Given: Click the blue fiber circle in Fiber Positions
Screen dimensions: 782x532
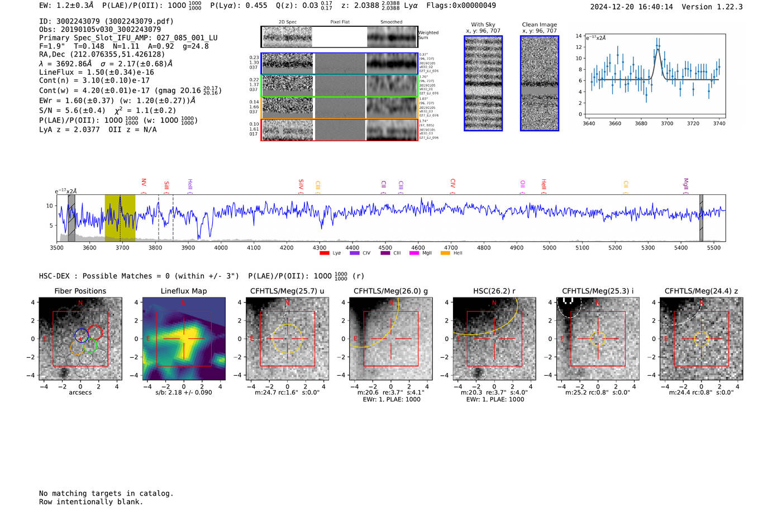Looking at the screenshot, I should tap(82, 336).
